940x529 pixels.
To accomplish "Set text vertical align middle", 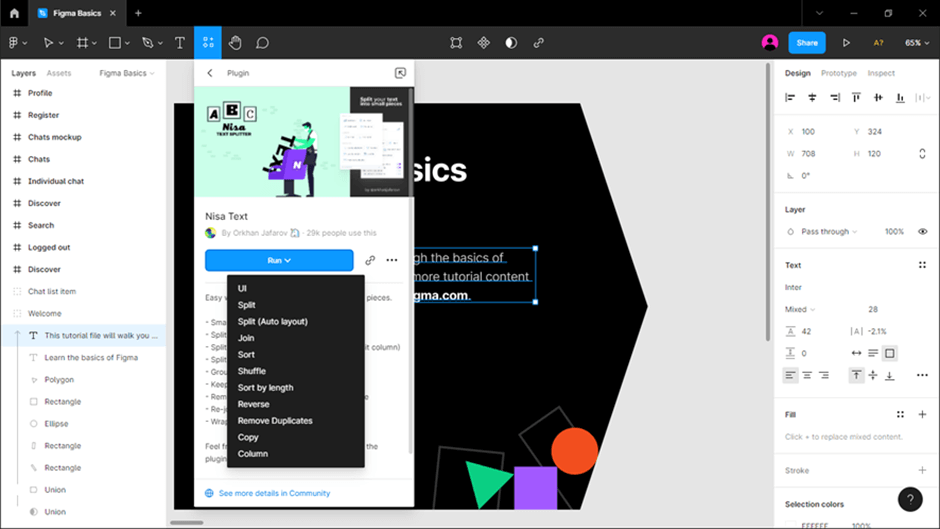I will click(873, 375).
